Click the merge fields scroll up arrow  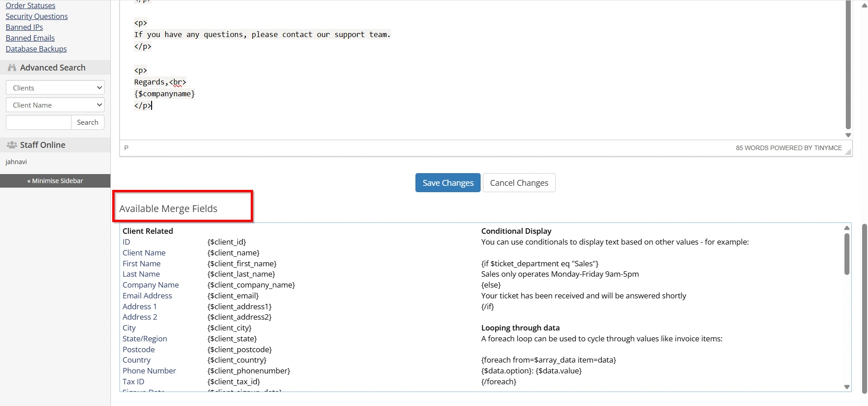[847, 228]
